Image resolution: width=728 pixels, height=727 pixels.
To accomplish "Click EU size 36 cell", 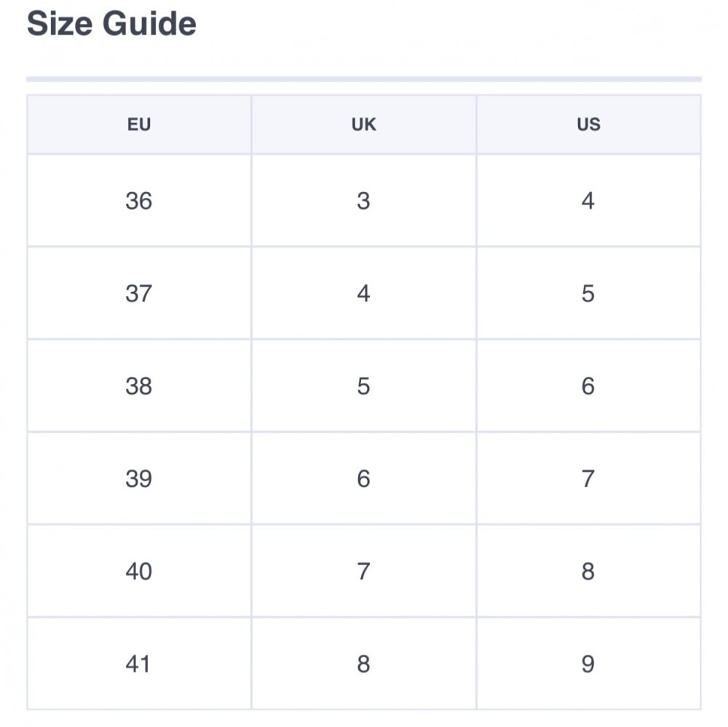I will (138, 200).
